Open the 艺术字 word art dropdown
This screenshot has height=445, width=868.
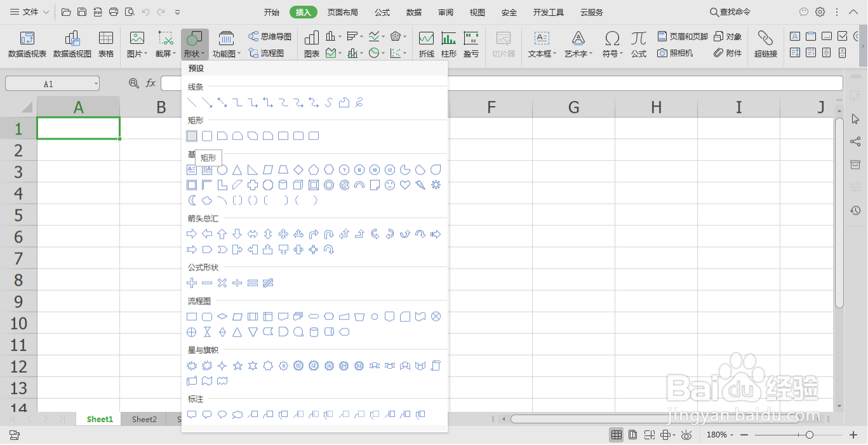(578, 54)
